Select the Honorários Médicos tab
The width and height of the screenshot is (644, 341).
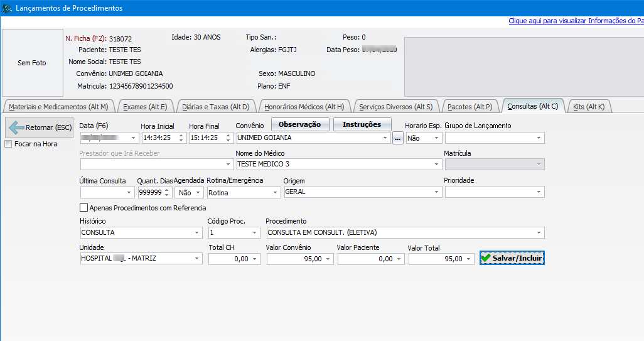point(304,107)
